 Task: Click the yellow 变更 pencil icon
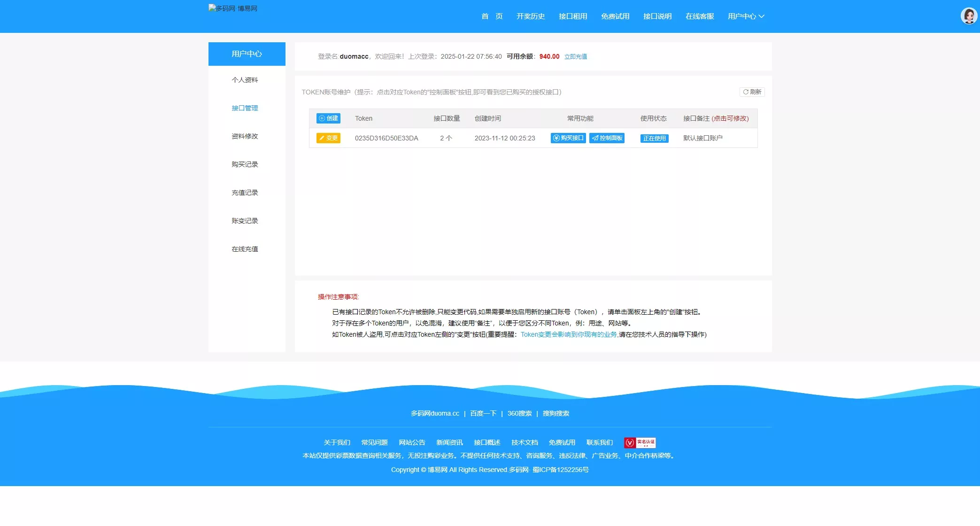click(322, 138)
